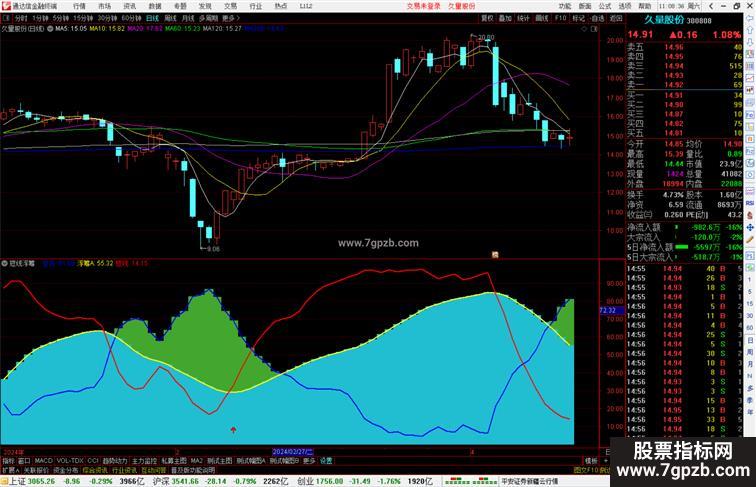Select the MA2 indicator tab
The image size is (756, 487).
197,461
